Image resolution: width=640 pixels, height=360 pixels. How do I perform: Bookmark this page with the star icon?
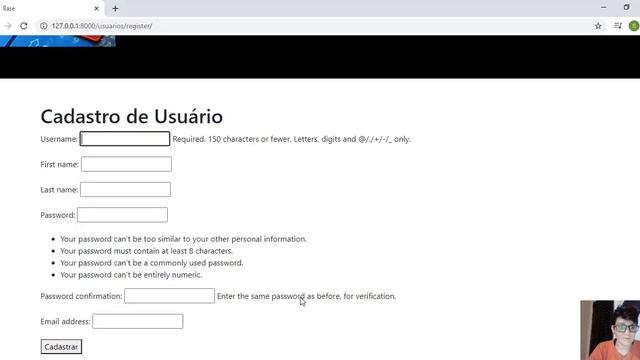tap(598, 26)
